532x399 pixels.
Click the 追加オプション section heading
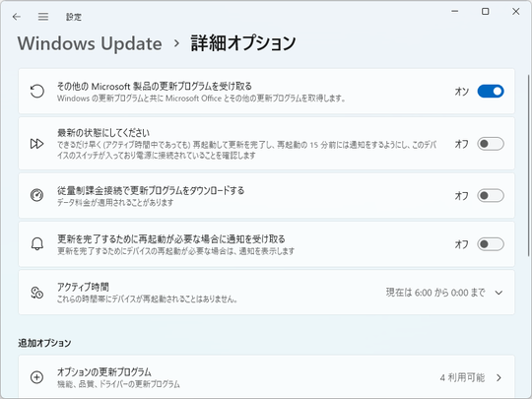click(x=44, y=343)
